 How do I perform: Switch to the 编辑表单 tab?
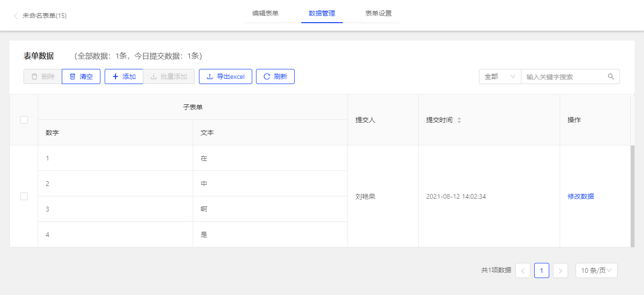point(265,13)
